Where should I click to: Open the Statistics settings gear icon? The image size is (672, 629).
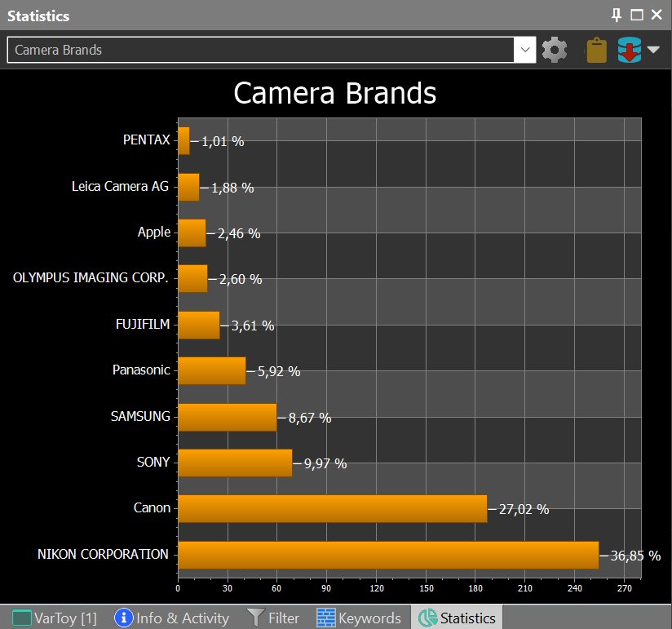(554, 49)
